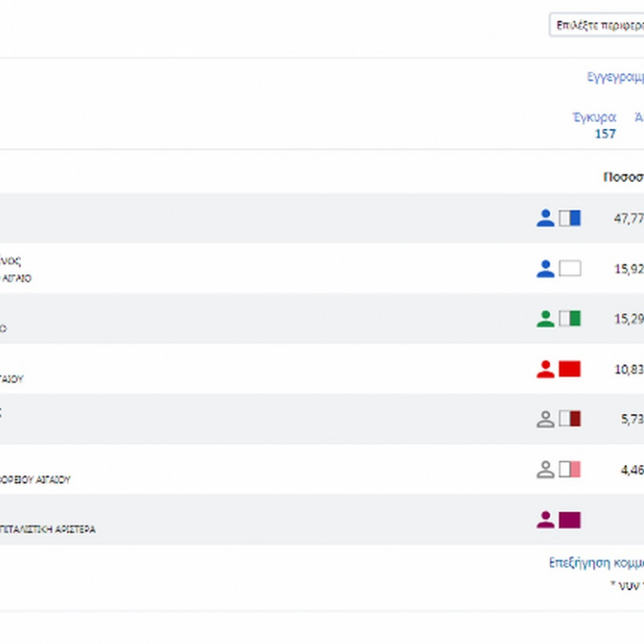644x644 pixels.
Task: Click the gray person outline icon beside 4,46
Action: pyautogui.click(x=545, y=470)
